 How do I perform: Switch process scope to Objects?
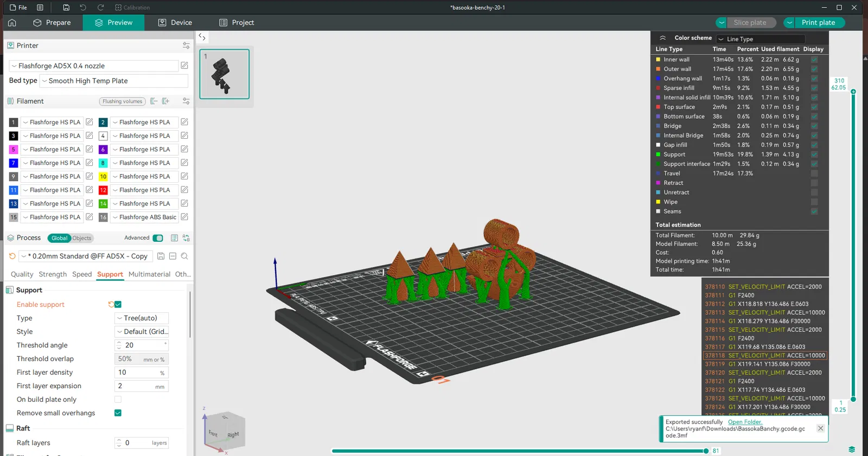(x=82, y=238)
